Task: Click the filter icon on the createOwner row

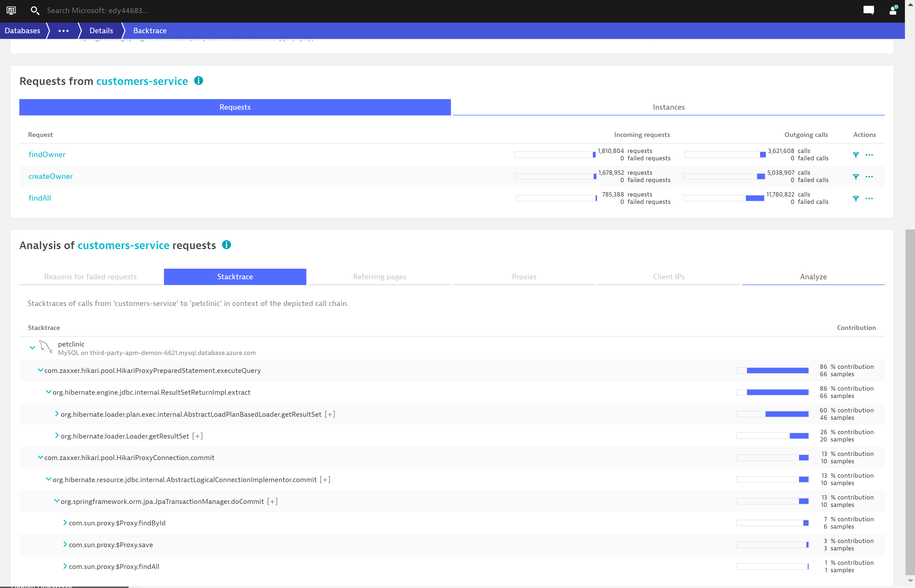Action: (856, 176)
